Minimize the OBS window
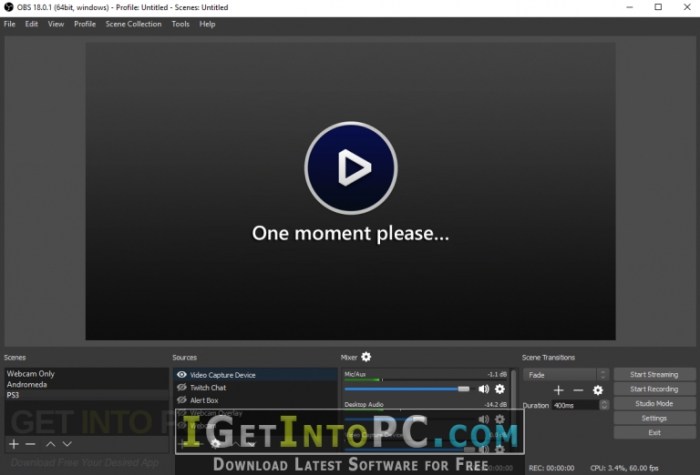This screenshot has height=475, width=700. click(x=629, y=7)
